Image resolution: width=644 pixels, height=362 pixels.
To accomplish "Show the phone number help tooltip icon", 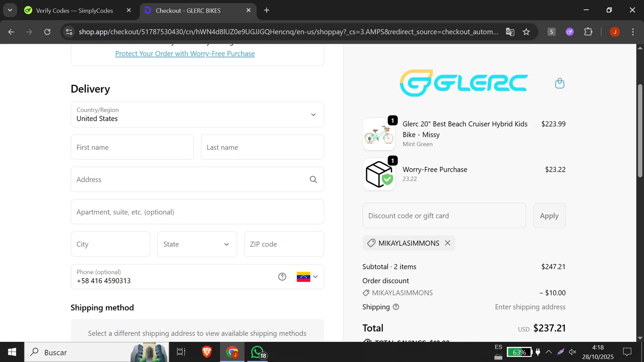I will 282,277.
